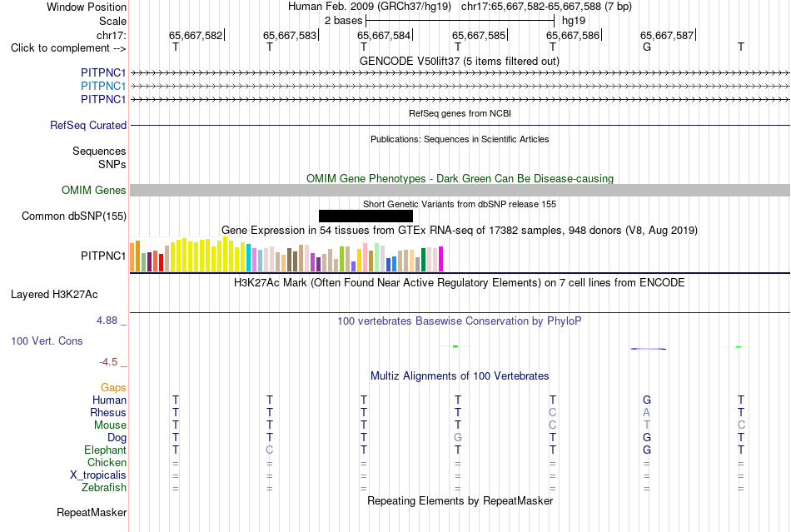Click 'Short Genetic Variants from dbSNP release 155'

tap(460, 204)
